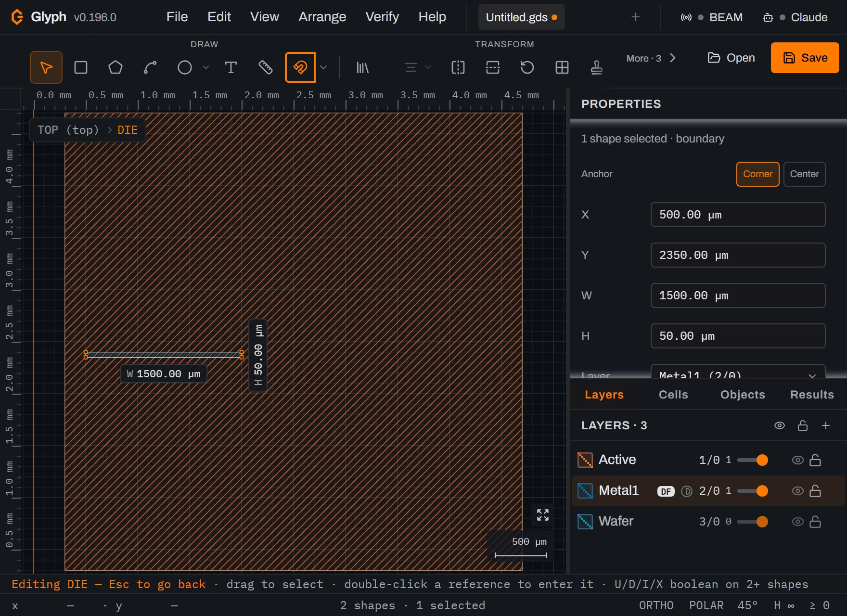Click the stamp transform icon

tap(597, 67)
